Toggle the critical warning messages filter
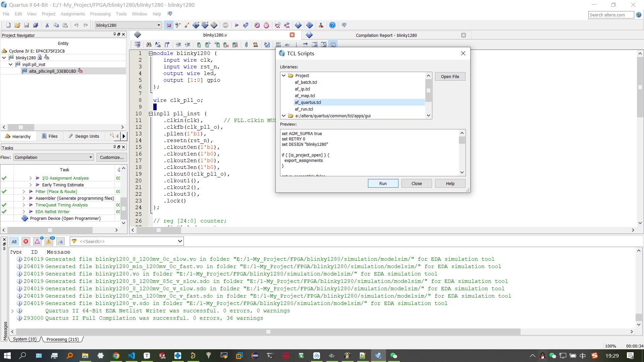Screen dimensions: 644x362 [38, 241]
